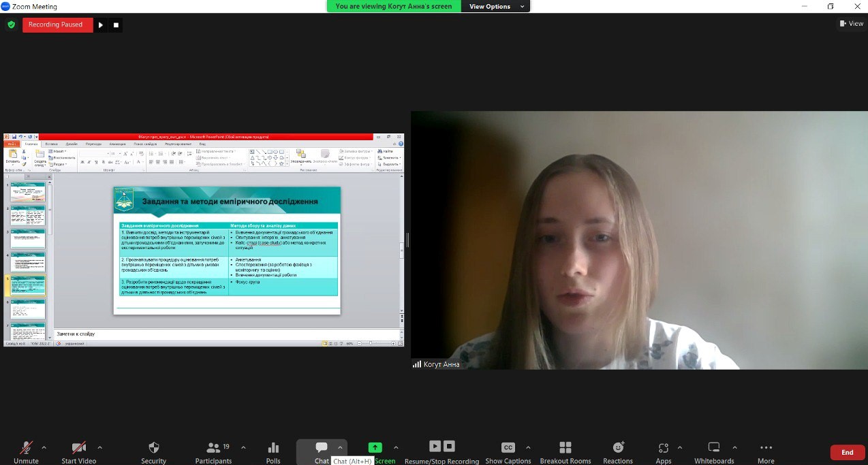The width and height of the screenshot is (868, 465).
Task: Click the red End meeting button
Action: coord(847,452)
